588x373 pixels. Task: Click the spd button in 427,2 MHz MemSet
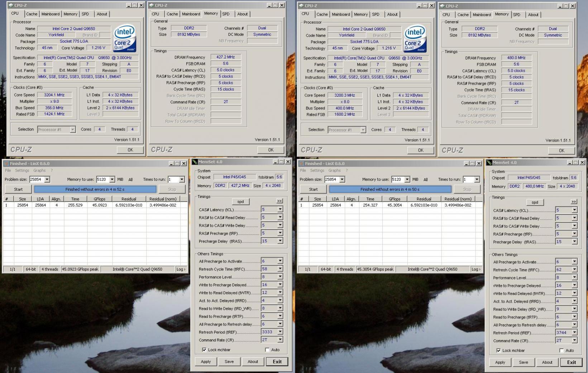click(x=240, y=202)
